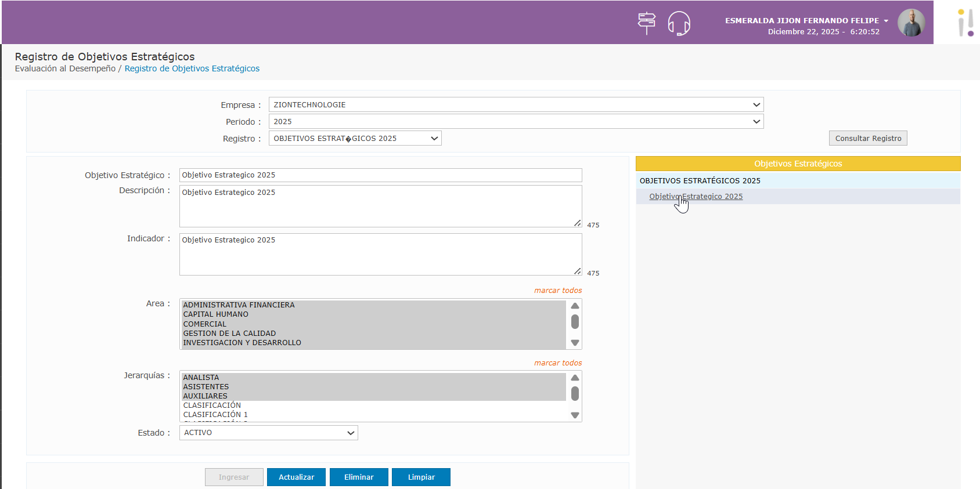Click the exclamation logo icon at top right
Image resolution: width=980 pixels, height=489 pixels.
point(965,23)
